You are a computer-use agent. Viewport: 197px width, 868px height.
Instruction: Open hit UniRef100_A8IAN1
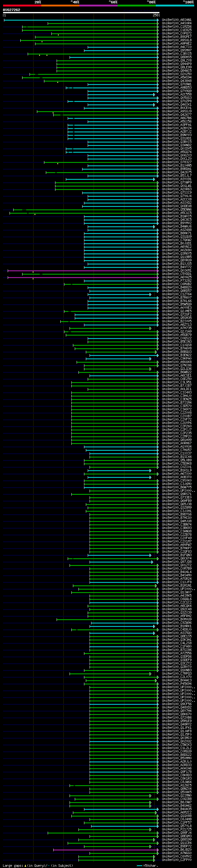(177, 20)
